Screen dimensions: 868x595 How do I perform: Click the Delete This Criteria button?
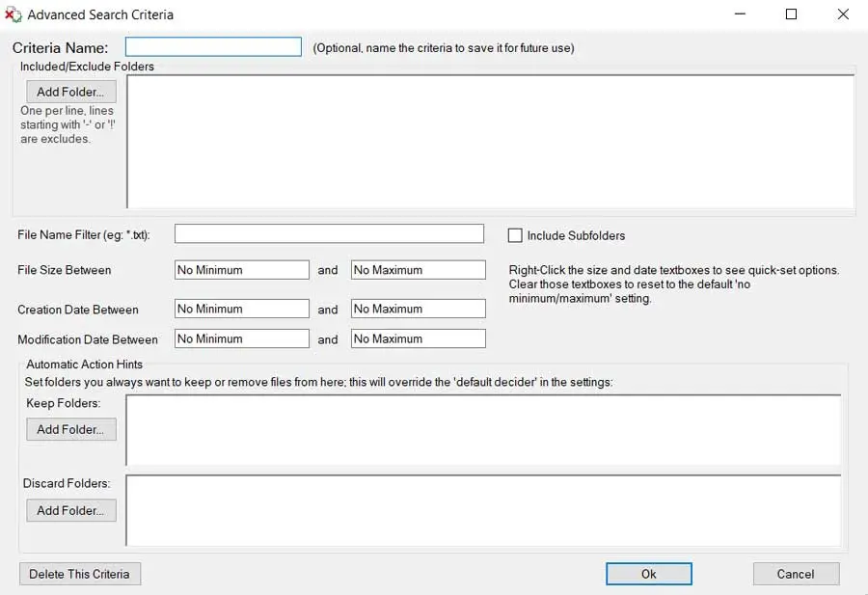point(80,574)
